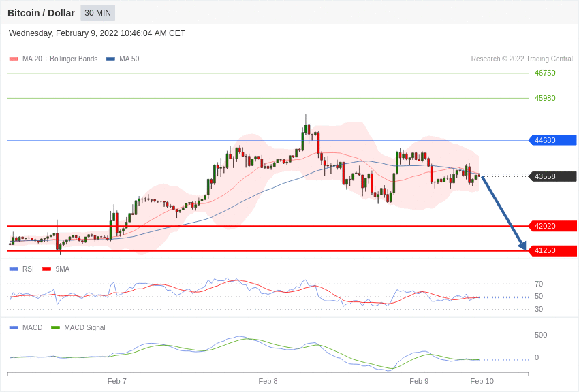579x392 pixels.
Task: Click the red 9MA legend marker
Action: 46,269
